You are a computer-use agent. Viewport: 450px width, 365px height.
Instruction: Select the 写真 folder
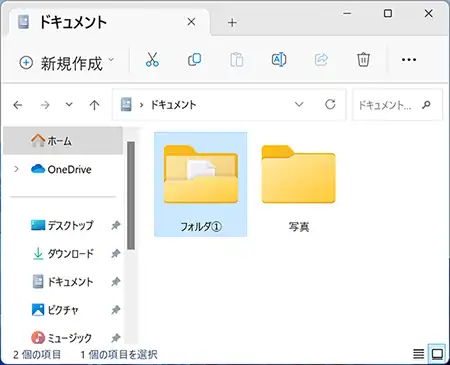[x=299, y=184]
